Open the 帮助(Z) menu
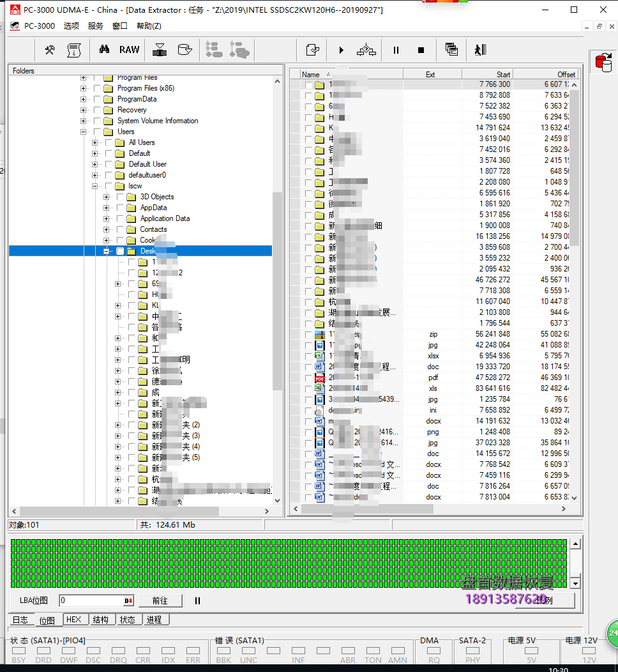 coord(149,26)
